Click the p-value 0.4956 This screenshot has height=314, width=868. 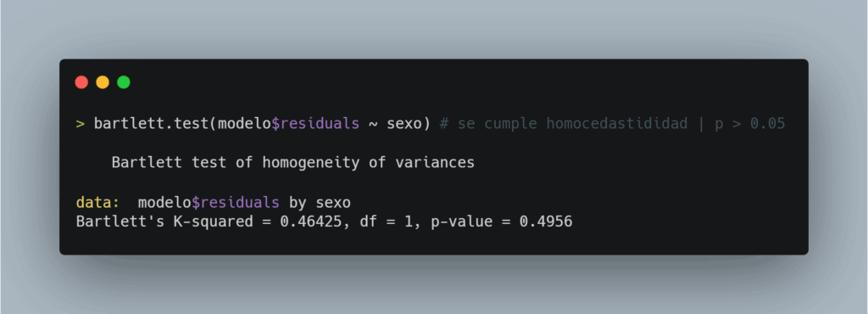[545, 222]
